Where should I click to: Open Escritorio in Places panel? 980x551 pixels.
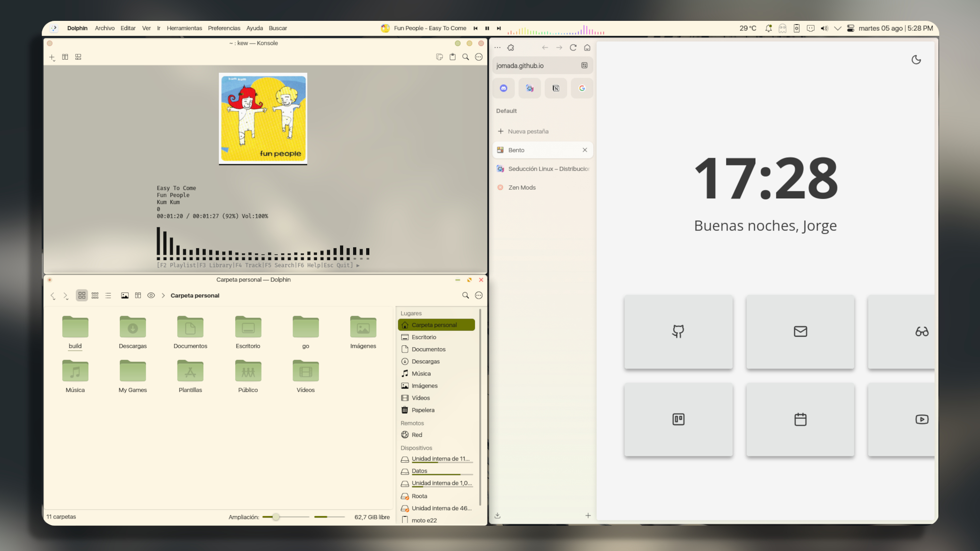[x=436, y=337]
